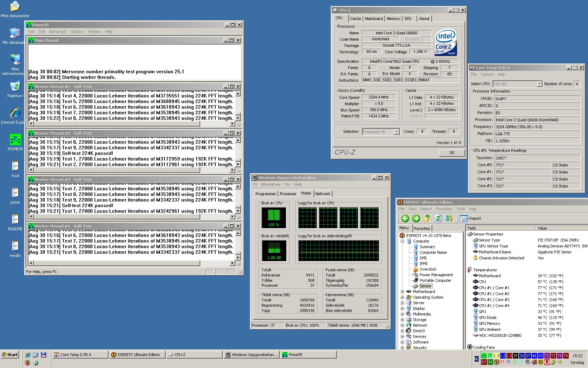This screenshot has height=368, width=588.
Task: Switch to Prosesser tab in Task Manager
Action: [288, 194]
